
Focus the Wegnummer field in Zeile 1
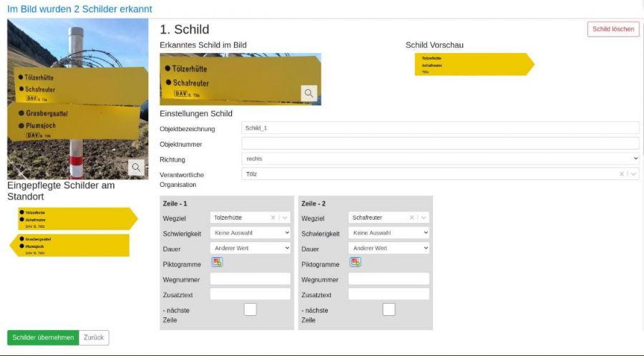[x=250, y=279]
